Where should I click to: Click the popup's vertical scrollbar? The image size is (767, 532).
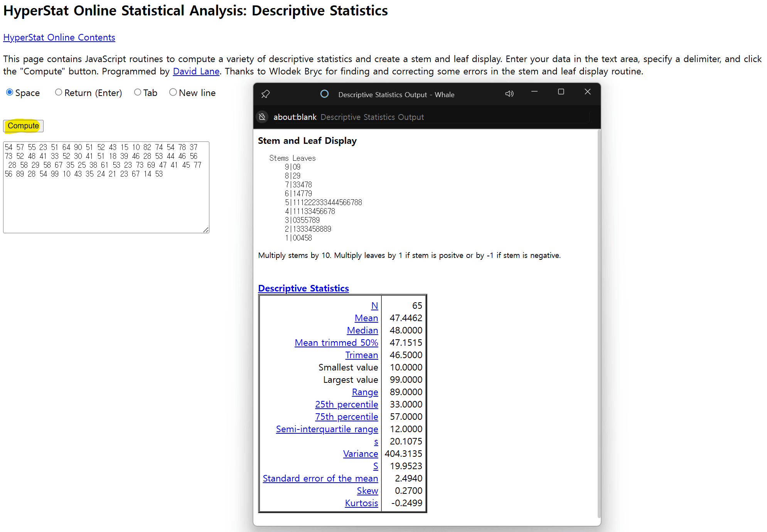click(598, 324)
